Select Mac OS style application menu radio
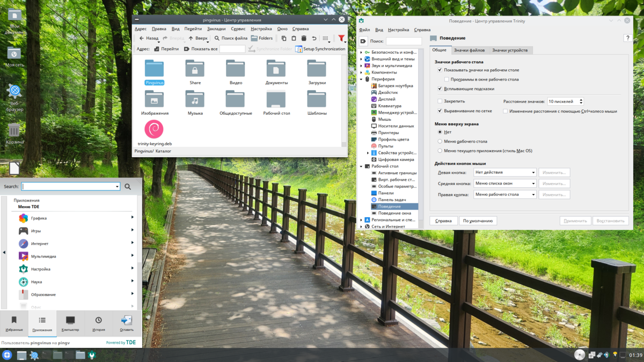Image resolution: width=644 pixels, height=362 pixels. 440,151
